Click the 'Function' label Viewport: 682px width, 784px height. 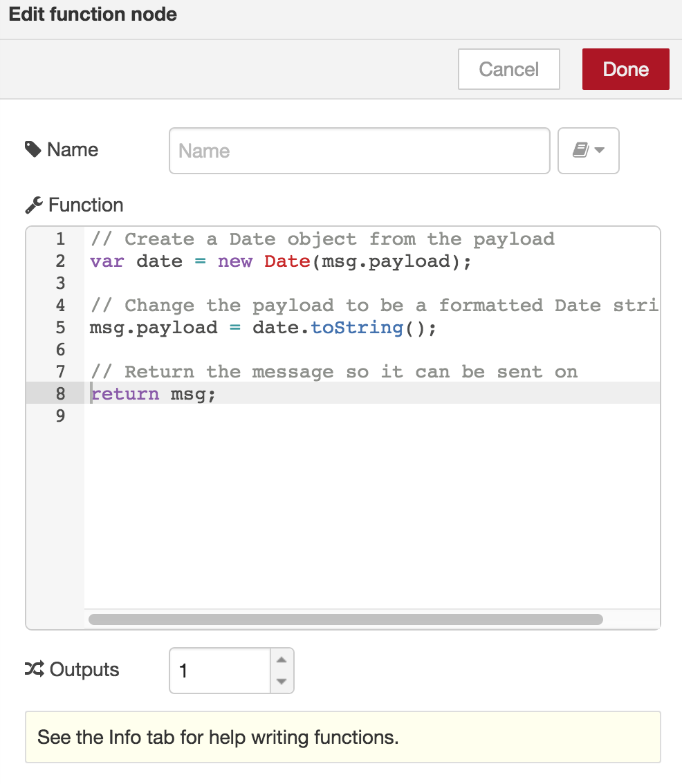86,205
